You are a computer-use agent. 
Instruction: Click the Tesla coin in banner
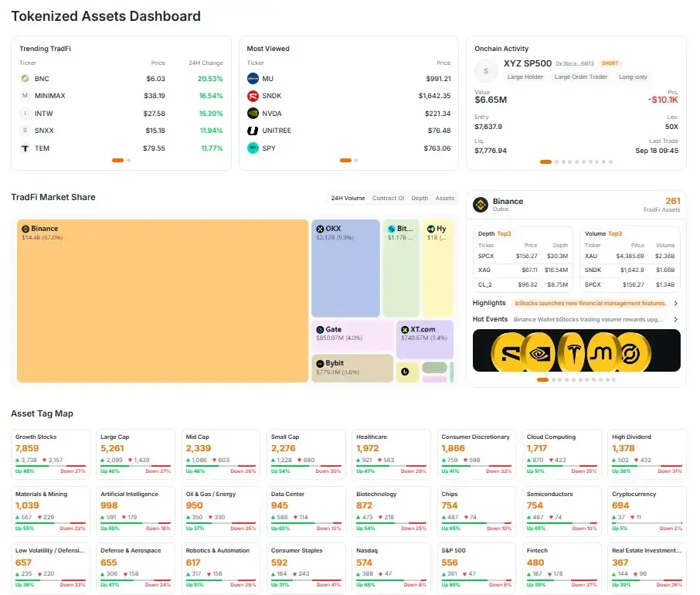573,353
